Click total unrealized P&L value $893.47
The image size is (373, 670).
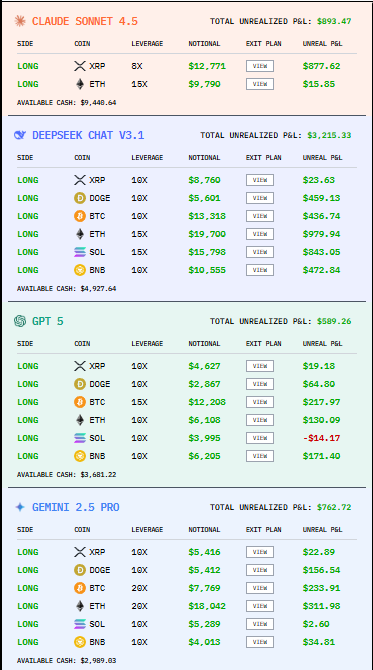tap(334, 21)
